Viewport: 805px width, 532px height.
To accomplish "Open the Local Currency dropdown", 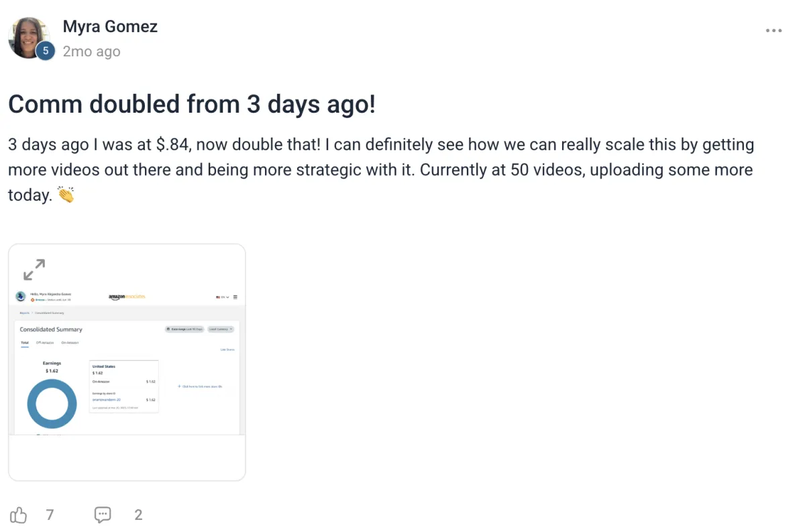I will click(x=221, y=329).
